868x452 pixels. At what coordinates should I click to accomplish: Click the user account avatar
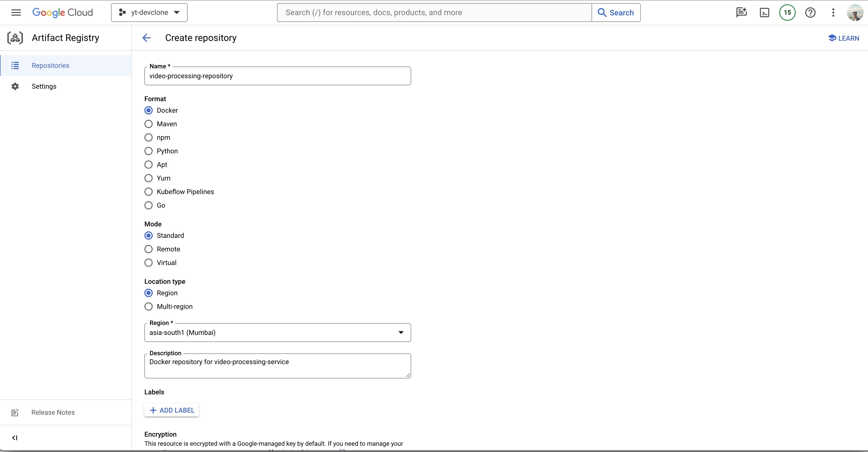click(x=855, y=13)
